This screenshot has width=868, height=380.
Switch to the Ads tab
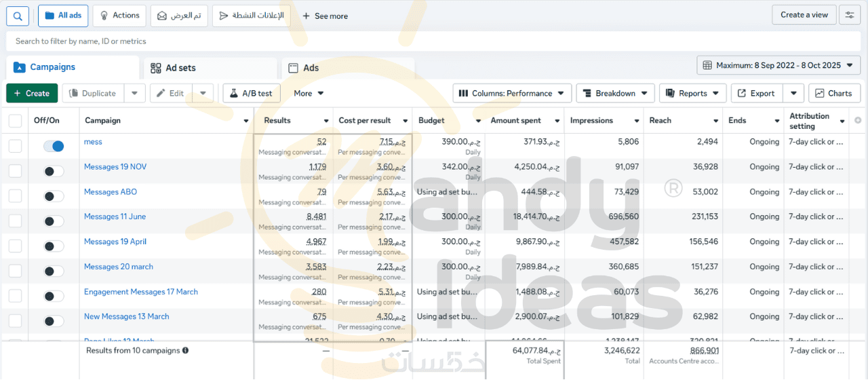coord(348,68)
